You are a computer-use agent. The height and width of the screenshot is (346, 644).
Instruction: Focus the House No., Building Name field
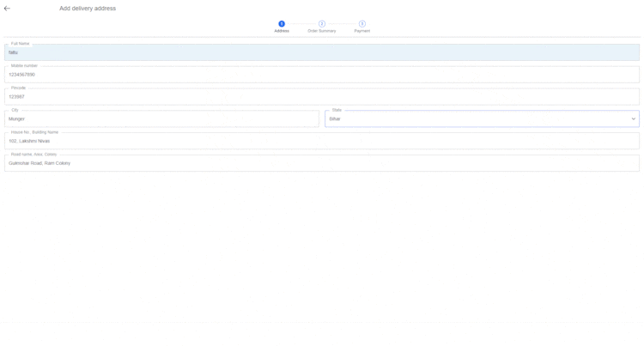pos(321,141)
